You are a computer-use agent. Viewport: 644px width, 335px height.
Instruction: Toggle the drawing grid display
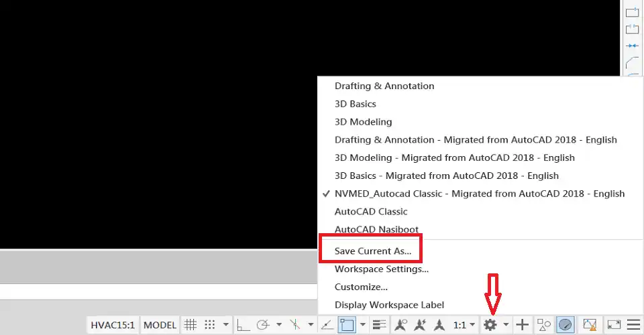pos(190,325)
